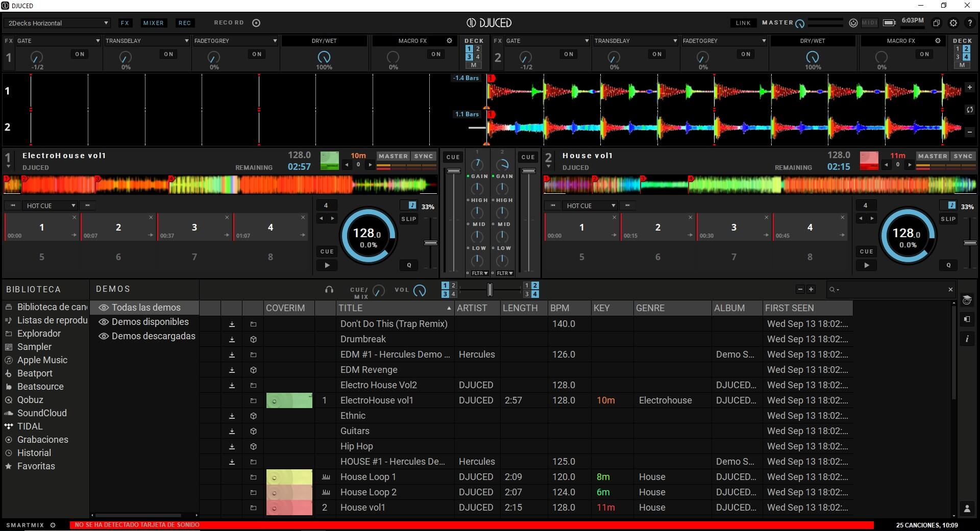This screenshot has height=531, width=980.
Task: Toggle SYNC on deck 1
Action: [424, 156]
